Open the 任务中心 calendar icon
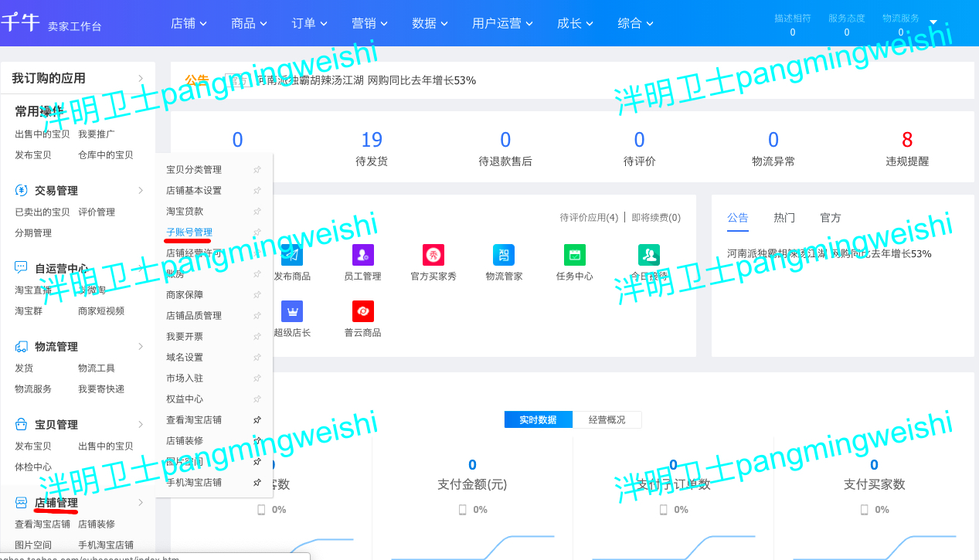The width and height of the screenshot is (979, 560). click(x=573, y=255)
